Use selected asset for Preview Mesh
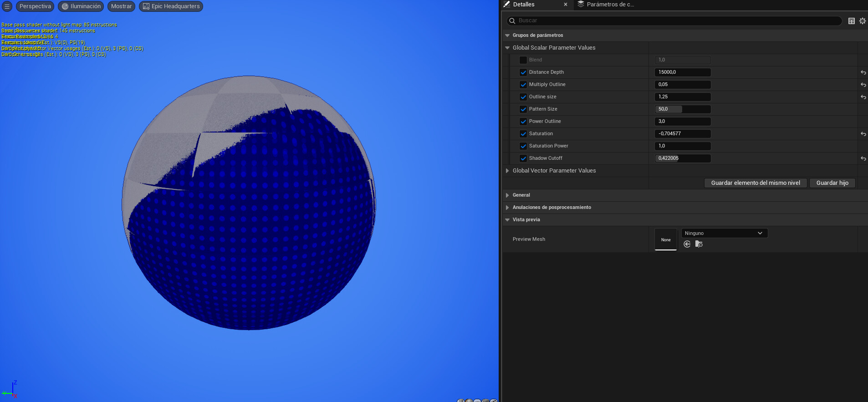The width and height of the screenshot is (868, 402). coord(687,244)
